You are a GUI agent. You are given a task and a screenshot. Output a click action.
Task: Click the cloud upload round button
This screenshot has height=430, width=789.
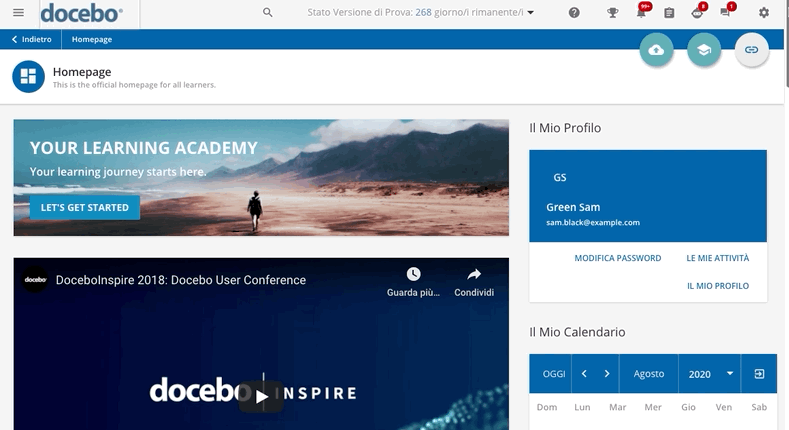coord(656,50)
